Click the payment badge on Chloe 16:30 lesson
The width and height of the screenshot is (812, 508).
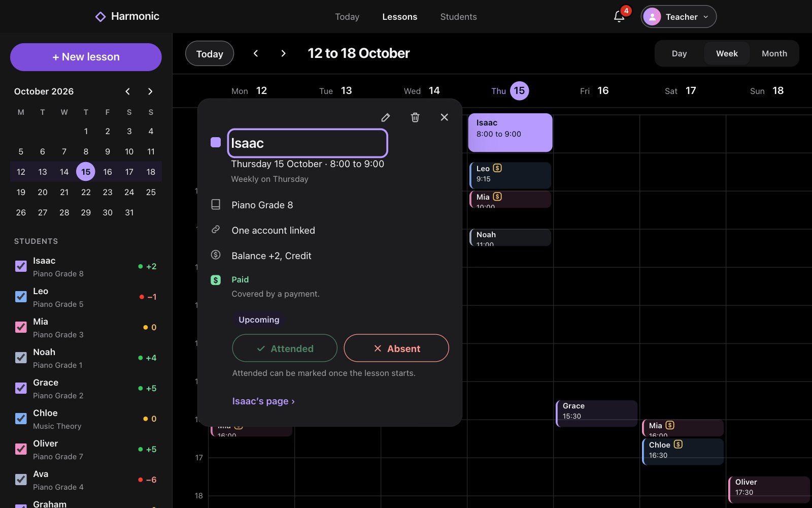[x=678, y=444]
